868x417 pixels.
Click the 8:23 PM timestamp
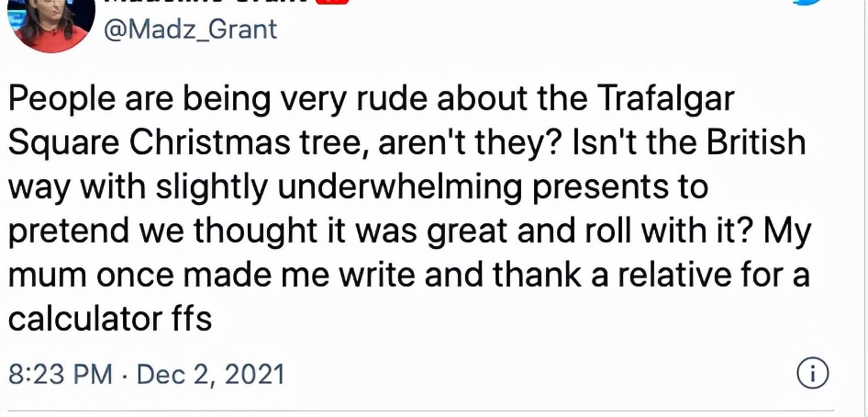pos(60,375)
